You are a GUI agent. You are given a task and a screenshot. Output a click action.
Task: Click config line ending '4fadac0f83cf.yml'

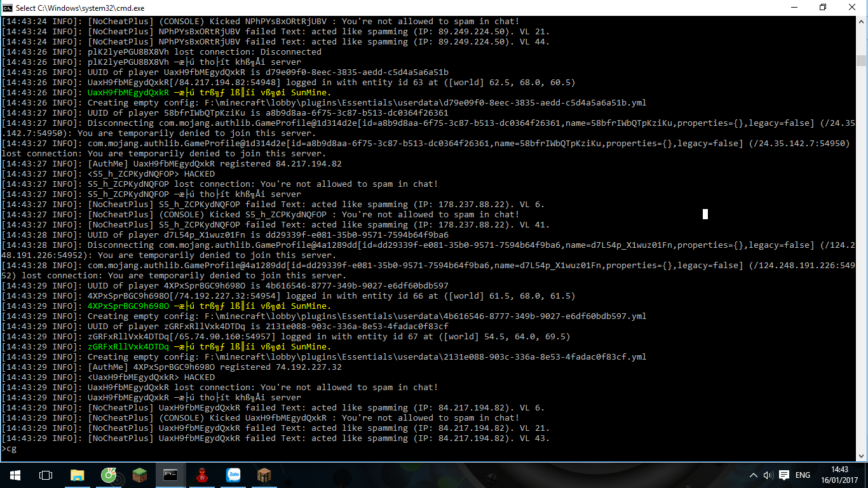(324, 357)
